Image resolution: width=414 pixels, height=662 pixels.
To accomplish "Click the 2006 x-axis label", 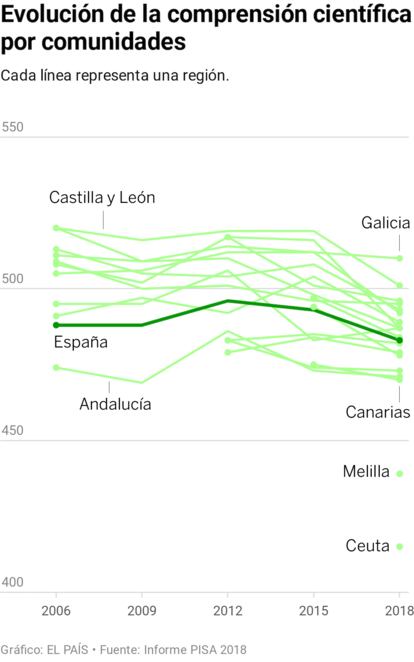I will pyautogui.click(x=56, y=610).
